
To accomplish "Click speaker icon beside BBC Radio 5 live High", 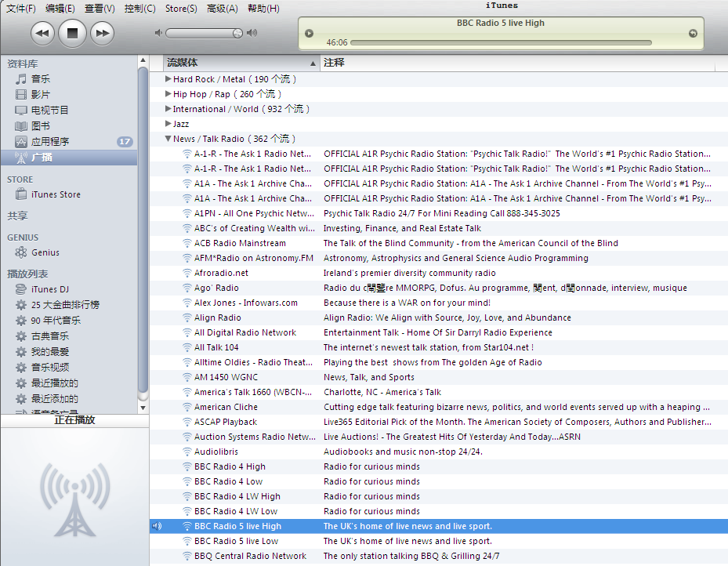I will point(157,526).
